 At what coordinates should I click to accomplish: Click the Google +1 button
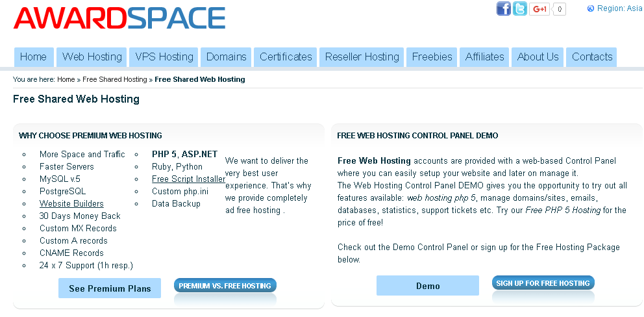pyautogui.click(x=539, y=8)
